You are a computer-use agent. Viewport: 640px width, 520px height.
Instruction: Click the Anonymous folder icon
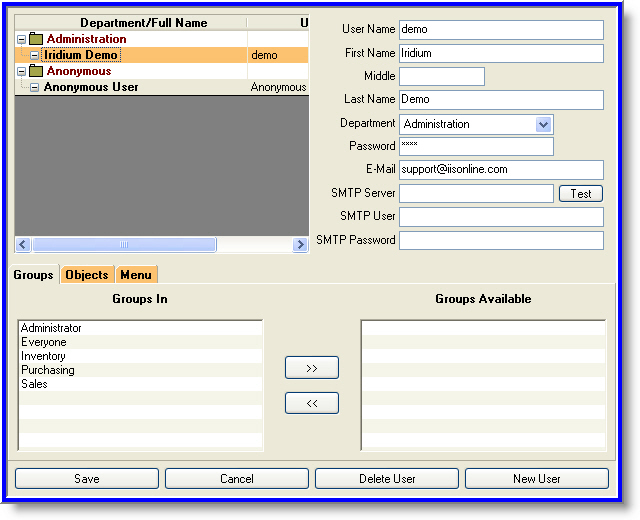(x=36, y=71)
